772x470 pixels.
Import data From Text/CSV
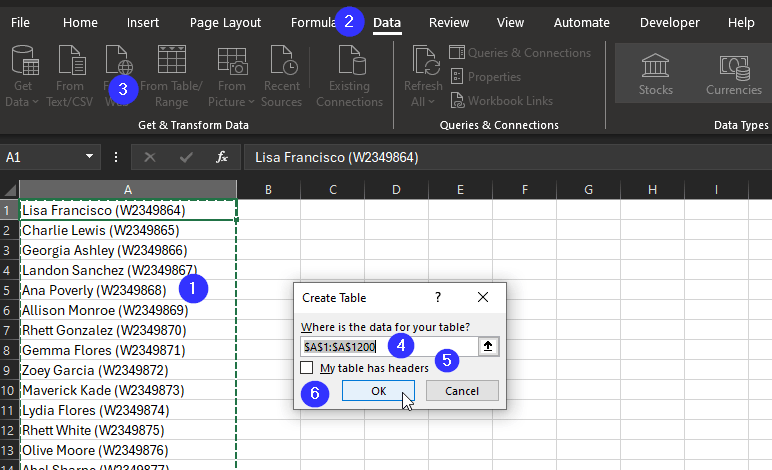tap(70, 76)
